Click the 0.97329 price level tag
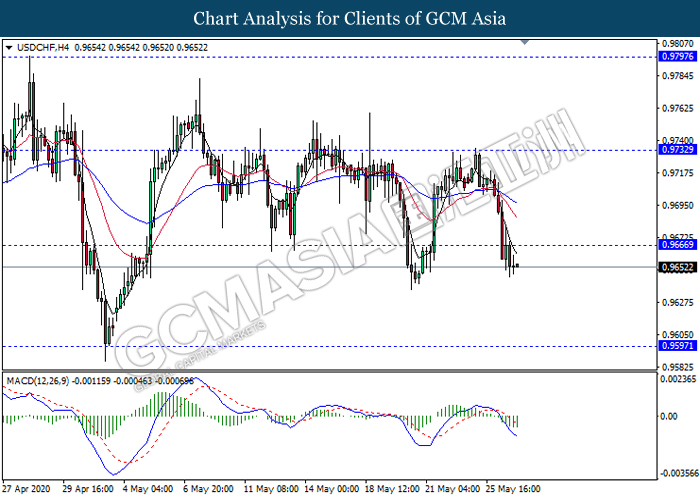Image resolution: width=700 pixels, height=500 pixels. tap(678, 150)
